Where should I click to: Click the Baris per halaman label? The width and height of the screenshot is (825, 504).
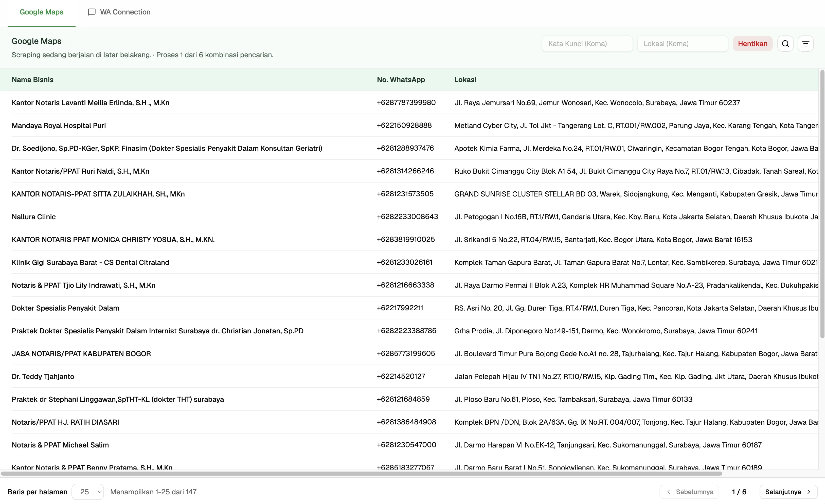click(38, 492)
